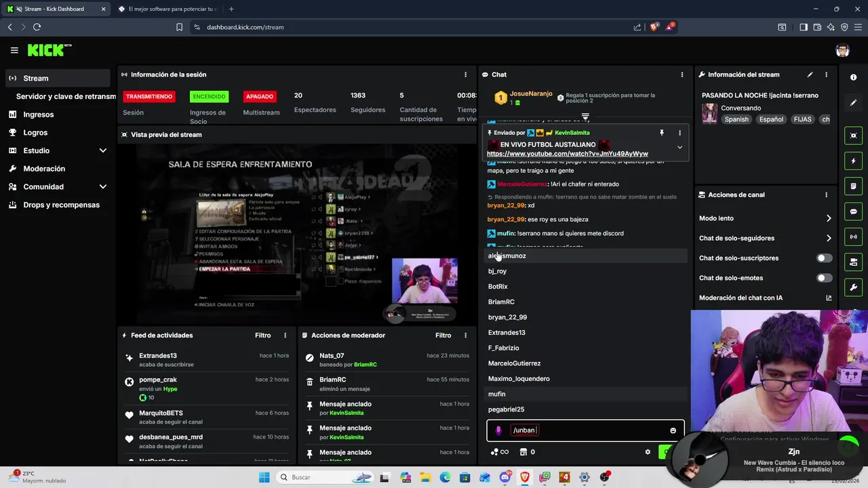Click the Hype link under pompe_crak
Viewport: 868px width, 488px height.
tap(170, 389)
